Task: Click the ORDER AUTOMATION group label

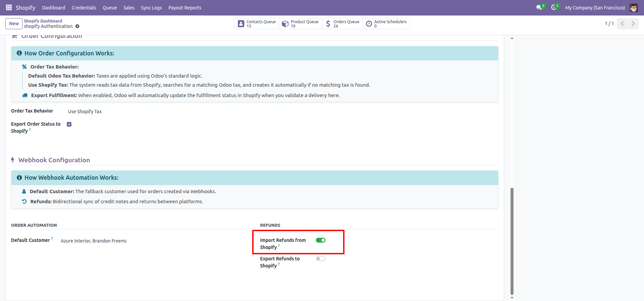Action: click(34, 225)
